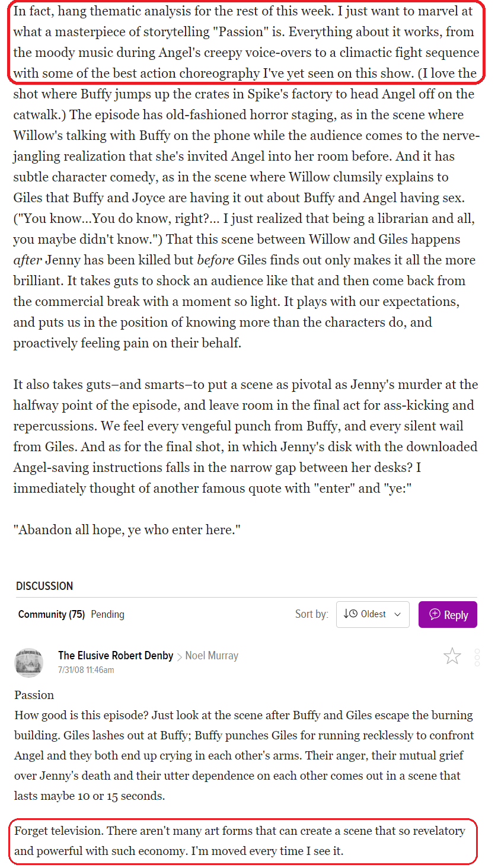Click the DISCUSSION section heading
The image size is (498, 868).
tap(44, 586)
